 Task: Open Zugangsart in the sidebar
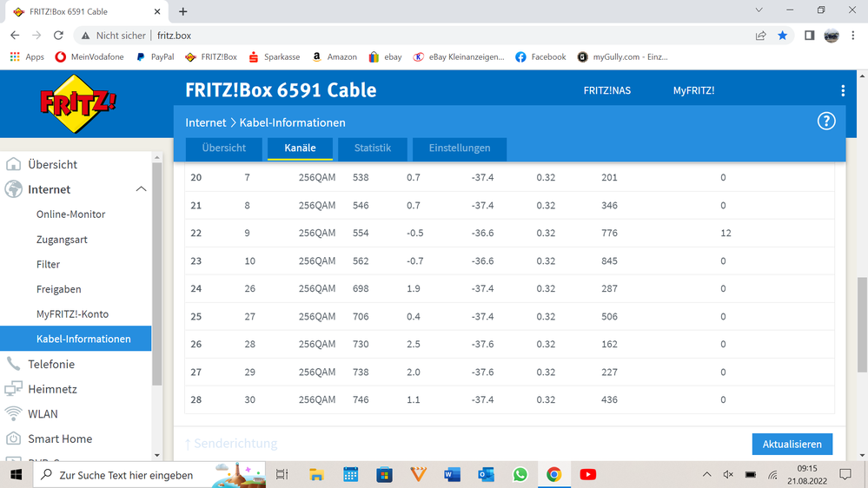point(62,240)
